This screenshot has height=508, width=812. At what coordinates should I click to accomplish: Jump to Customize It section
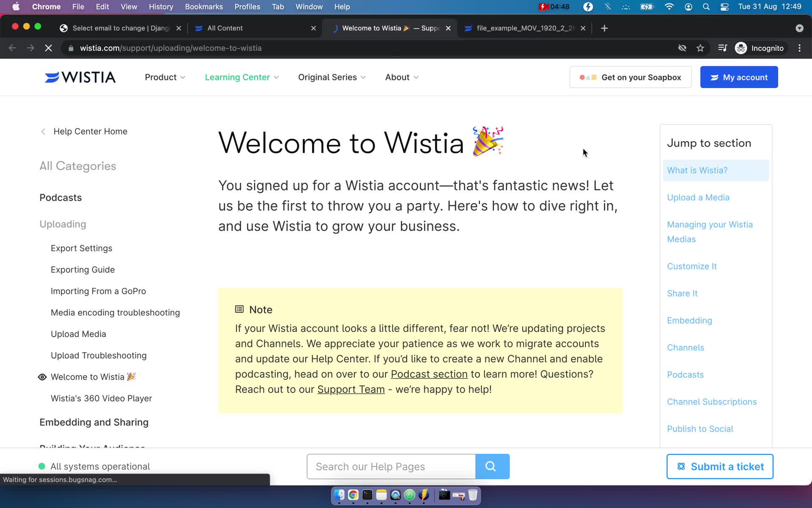tap(691, 267)
